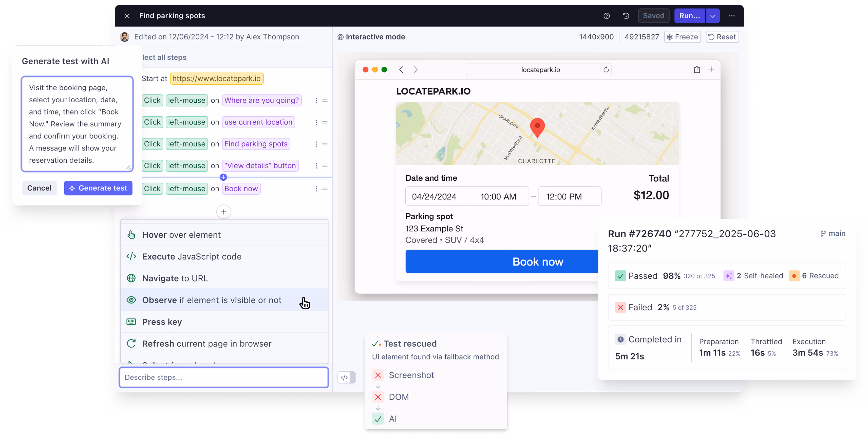This screenshot has height=435, width=868.
Task: Select 'Refresh current page in browser' action
Action: pos(224,343)
